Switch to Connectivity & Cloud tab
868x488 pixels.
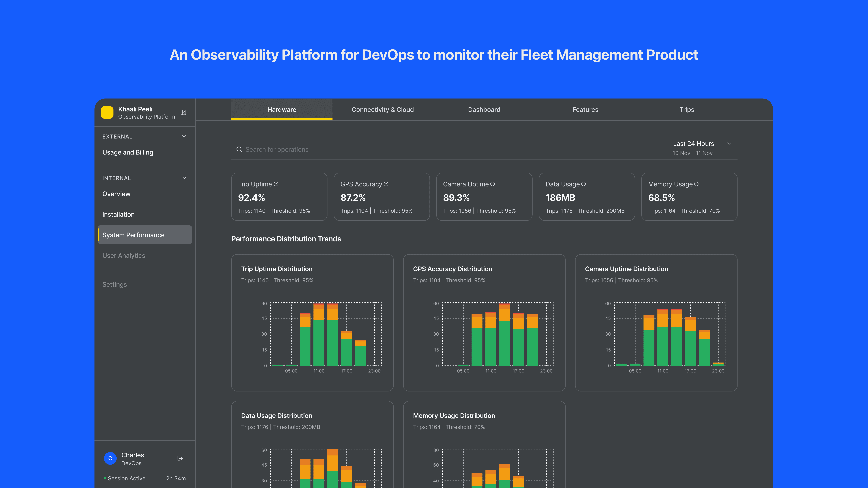382,110
